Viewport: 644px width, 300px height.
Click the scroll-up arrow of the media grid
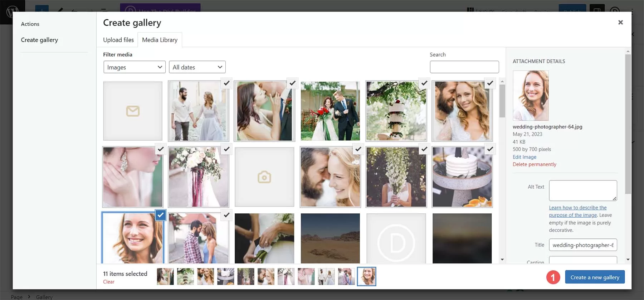click(x=502, y=82)
